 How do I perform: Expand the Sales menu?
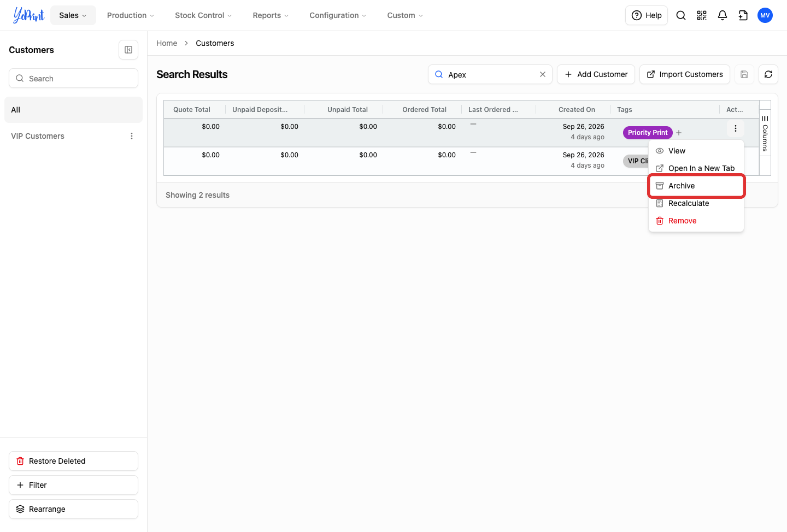coord(73,15)
